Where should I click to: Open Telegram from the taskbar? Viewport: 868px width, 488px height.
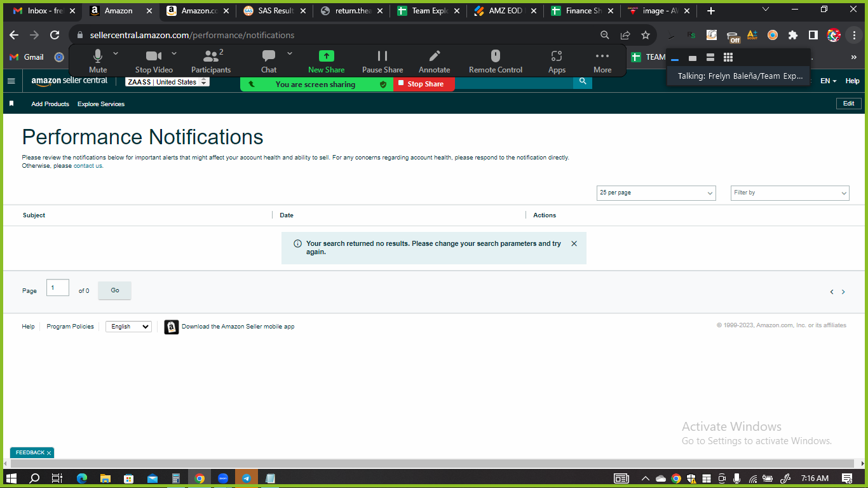[247, 478]
